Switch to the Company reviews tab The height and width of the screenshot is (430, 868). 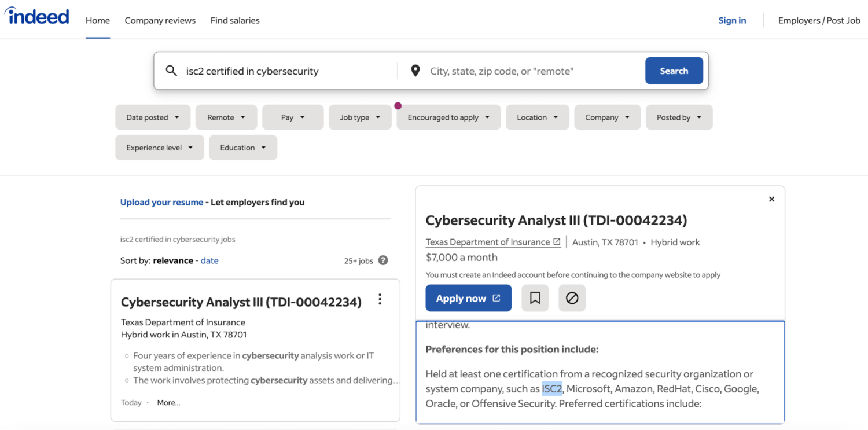pyautogui.click(x=160, y=20)
